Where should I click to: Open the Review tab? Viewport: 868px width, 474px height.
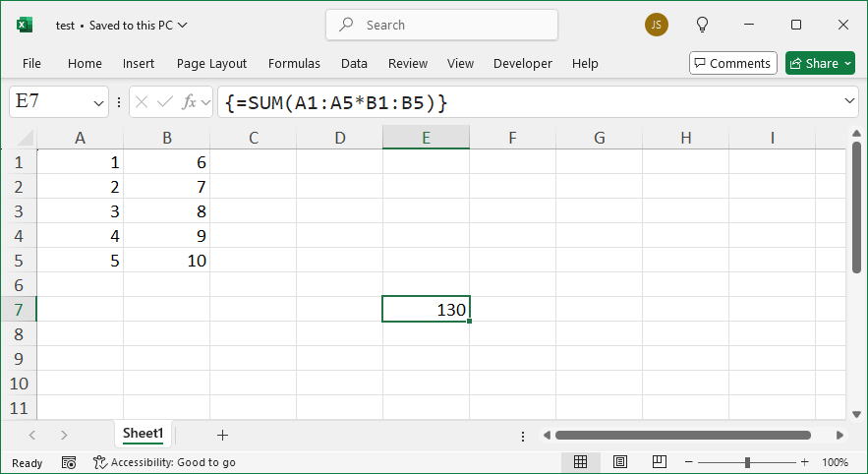point(408,64)
